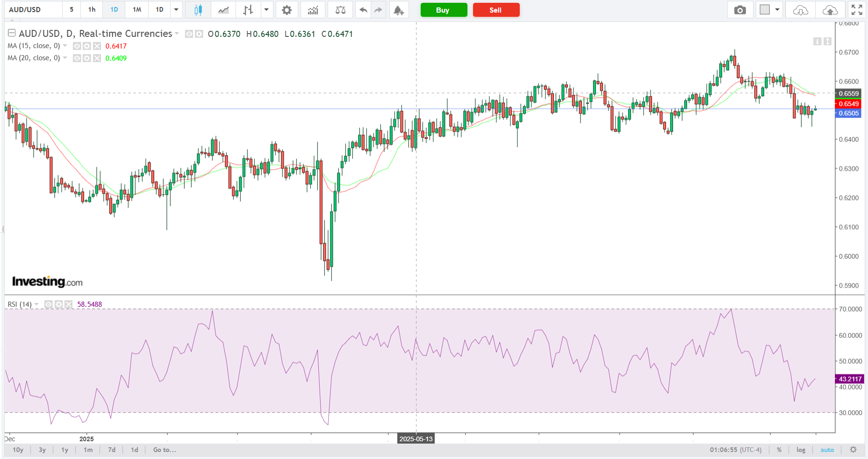Expand the time interval dropdown arrow
Image resolution: width=868 pixels, height=459 pixels.
point(176,10)
